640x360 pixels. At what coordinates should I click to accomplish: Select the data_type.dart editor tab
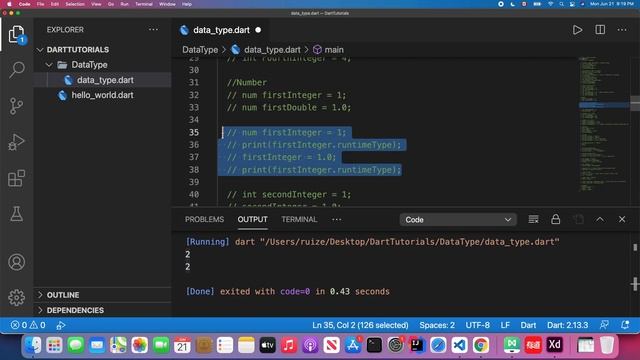coord(221,30)
